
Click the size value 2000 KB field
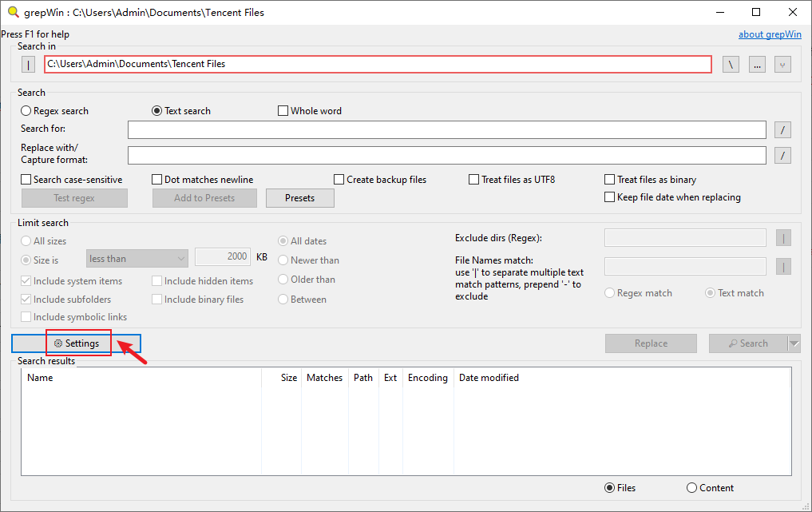pyautogui.click(x=223, y=256)
